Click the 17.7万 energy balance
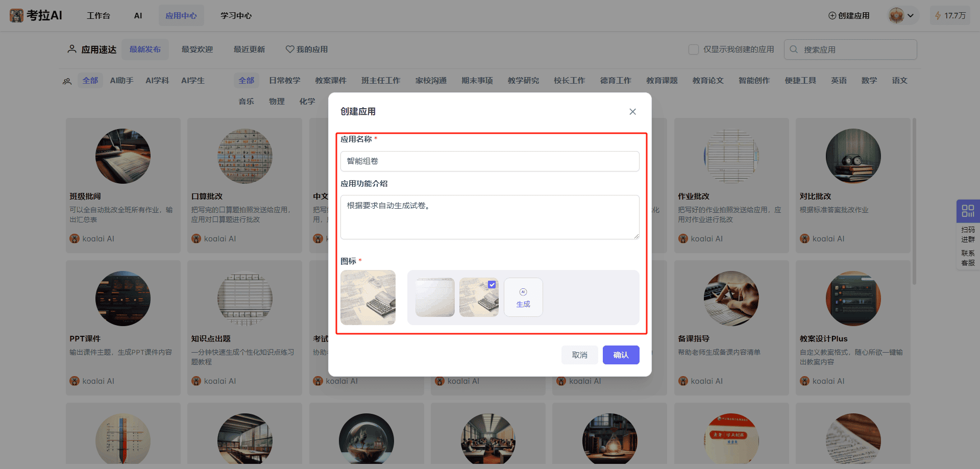 (950, 16)
